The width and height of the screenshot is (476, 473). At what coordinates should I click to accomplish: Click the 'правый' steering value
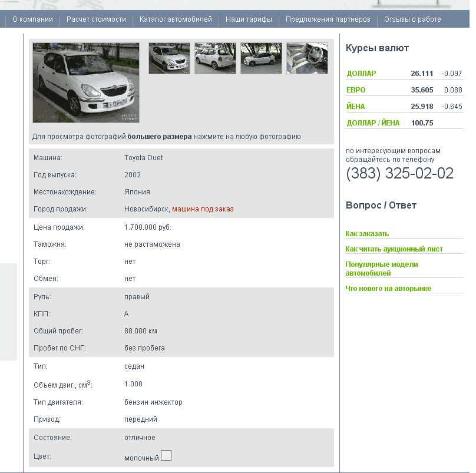tap(137, 297)
